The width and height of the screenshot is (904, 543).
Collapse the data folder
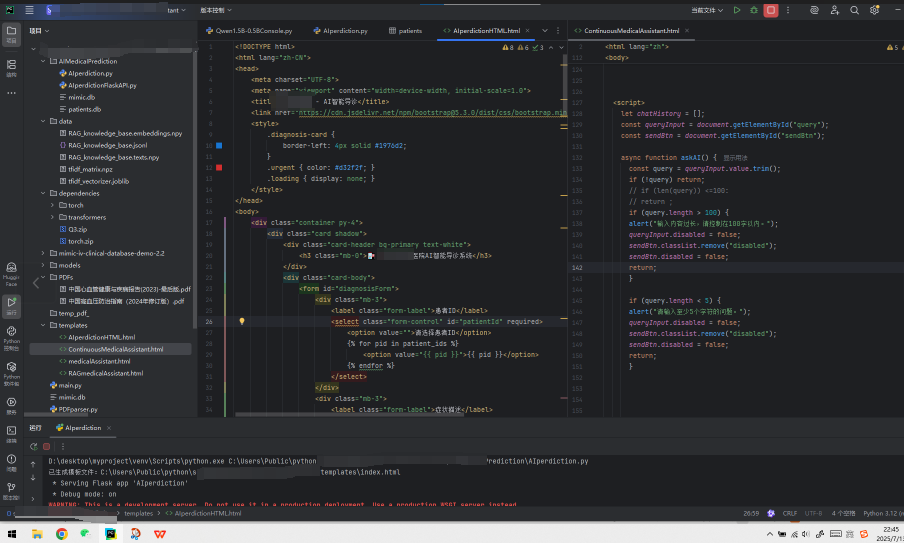pyautogui.click(x=43, y=122)
